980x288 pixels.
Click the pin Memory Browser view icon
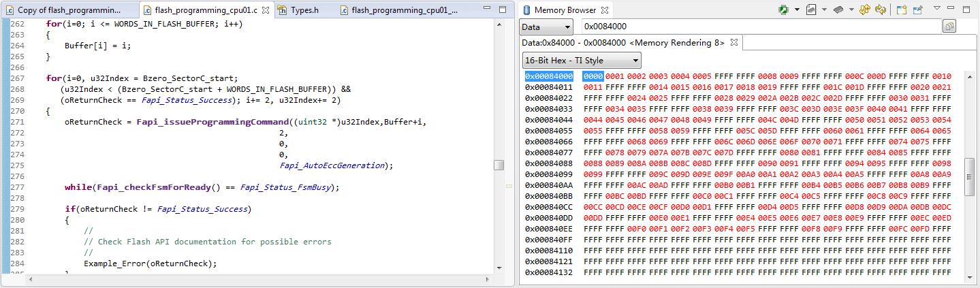tap(918, 10)
